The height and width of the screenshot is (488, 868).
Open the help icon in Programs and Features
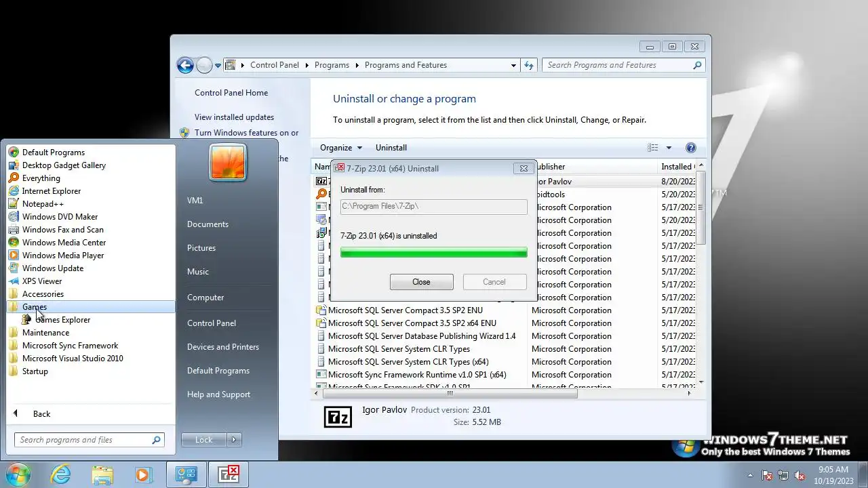click(x=690, y=148)
